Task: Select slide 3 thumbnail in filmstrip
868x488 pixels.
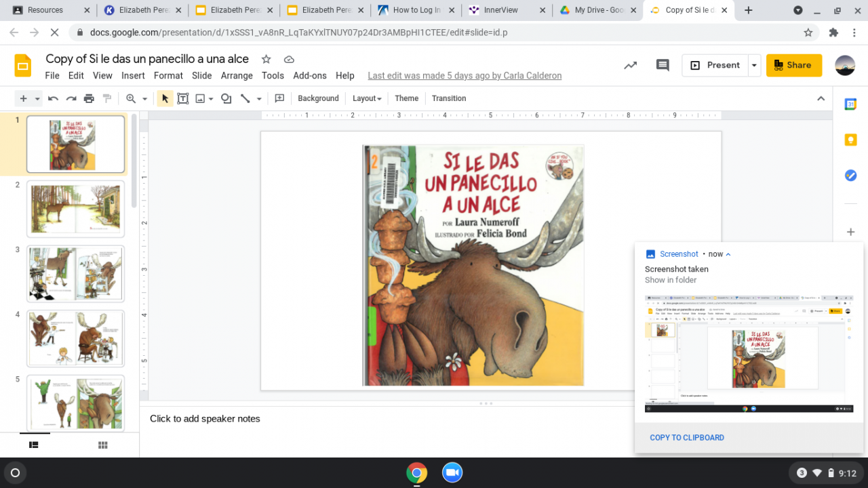Action: 75,274
